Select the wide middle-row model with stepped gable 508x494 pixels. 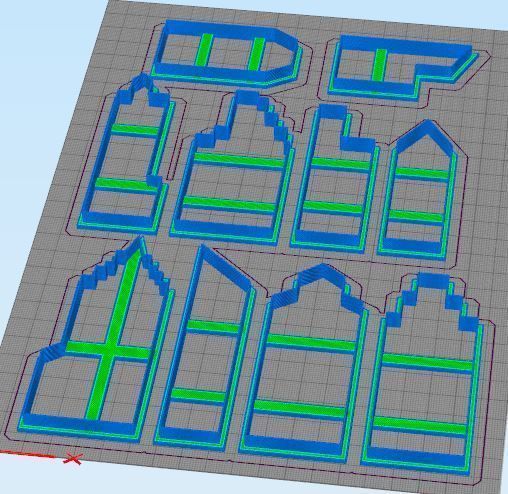coord(232,167)
